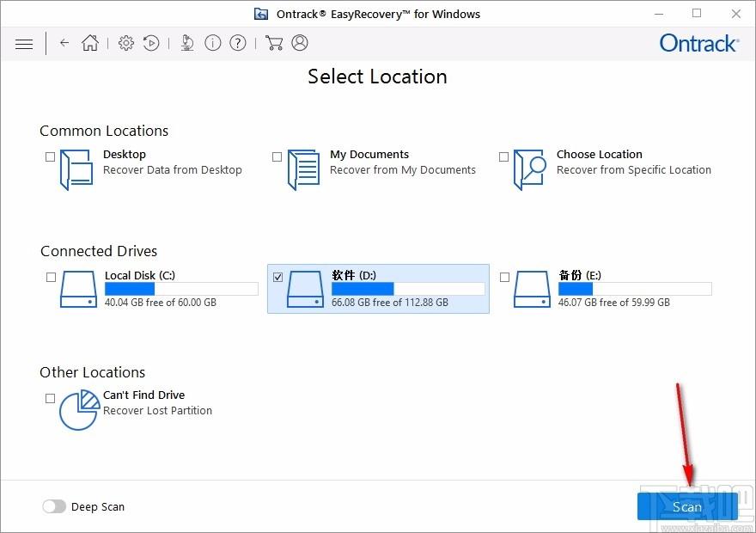Minimize the EasyRecovery window
Image resolution: width=756 pixels, height=533 pixels.
pos(659,14)
